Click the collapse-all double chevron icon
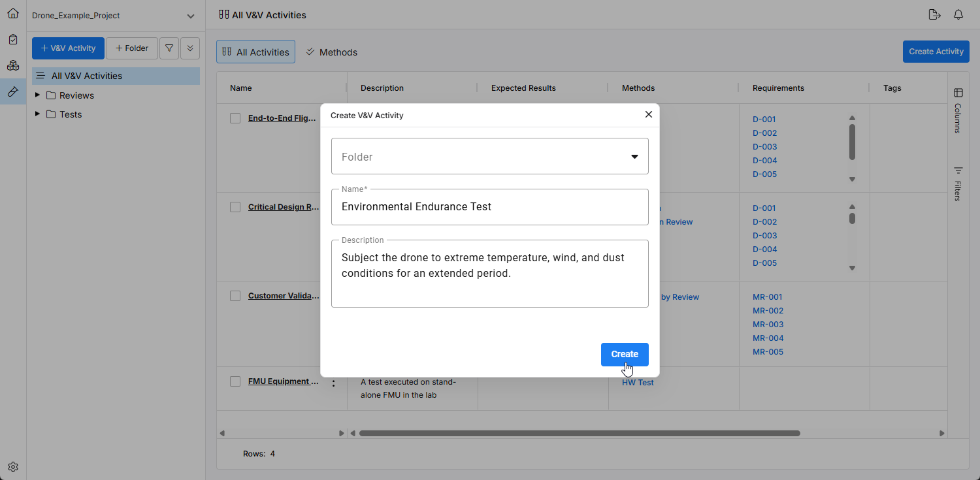The image size is (980, 480). pyautogui.click(x=190, y=48)
